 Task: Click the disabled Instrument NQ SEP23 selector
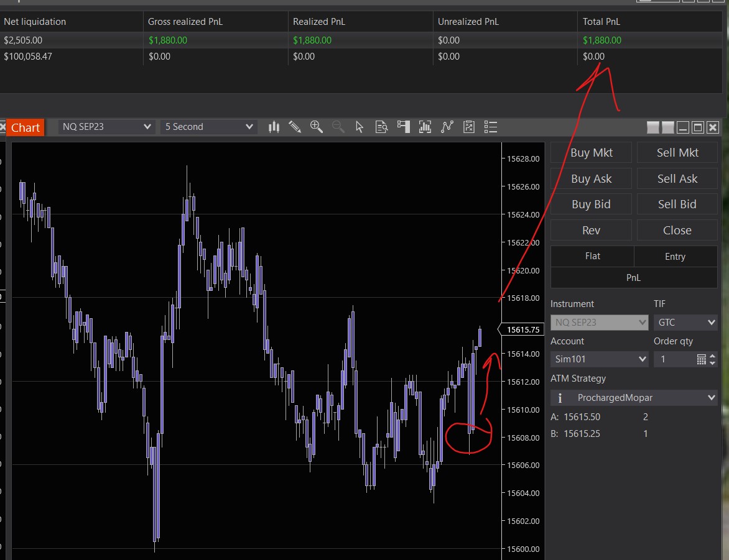[599, 323]
